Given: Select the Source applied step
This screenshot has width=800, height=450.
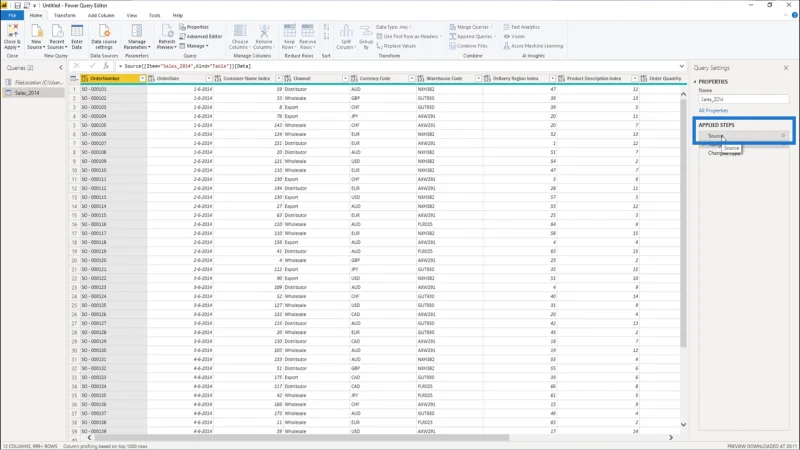Looking at the screenshot, I should click(743, 136).
